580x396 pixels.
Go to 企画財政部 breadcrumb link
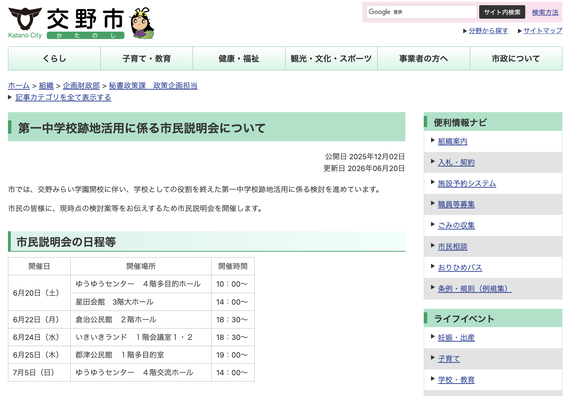(81, 86)
